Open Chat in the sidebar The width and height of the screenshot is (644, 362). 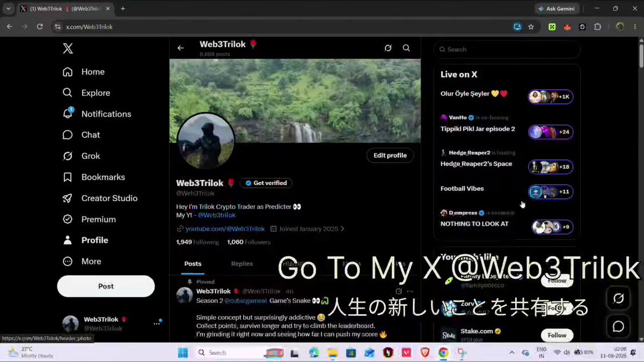(x=82, y=135)
